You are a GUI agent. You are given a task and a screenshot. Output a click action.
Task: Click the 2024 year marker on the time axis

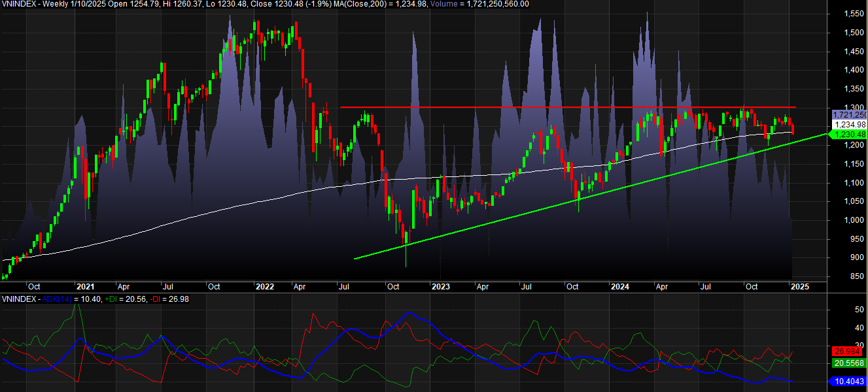(x=619, y=286)
